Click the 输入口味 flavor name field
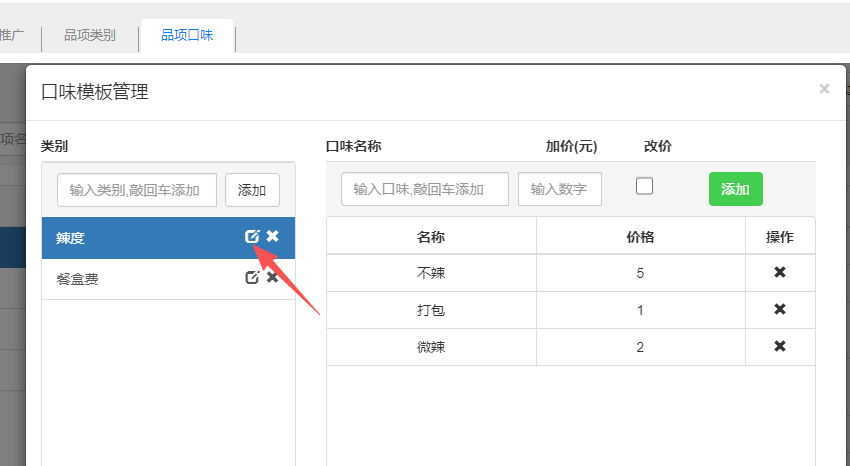The width and height of the screenshot is (850, 466). [425, 189]
